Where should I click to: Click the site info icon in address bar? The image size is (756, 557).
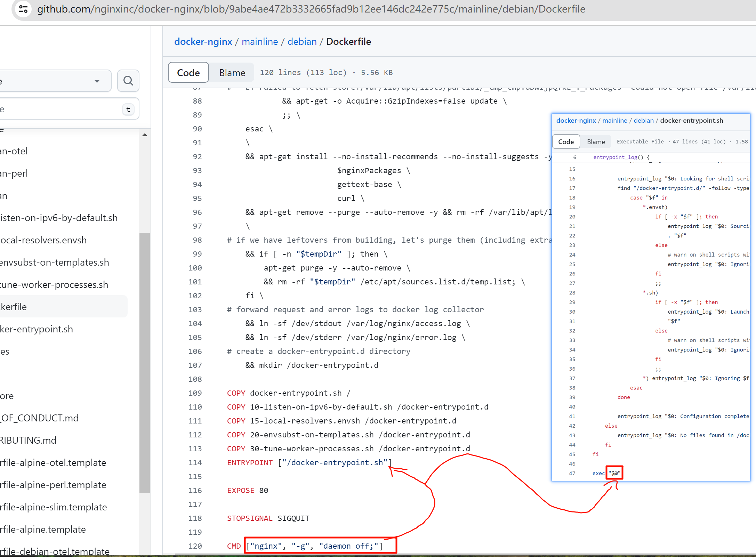click(x=23, y=9)
